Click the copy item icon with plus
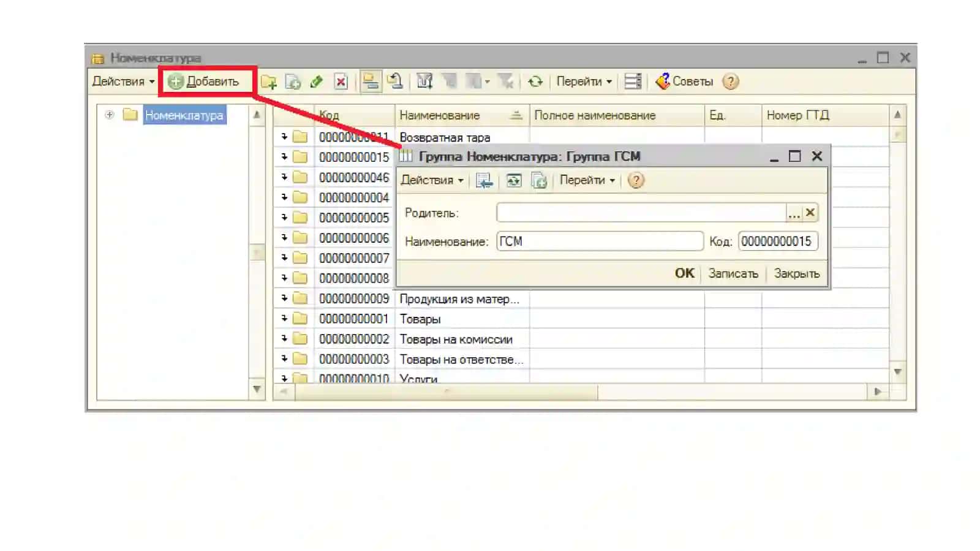The height and width of the screenshot is (551, 980). click(293, 82)
